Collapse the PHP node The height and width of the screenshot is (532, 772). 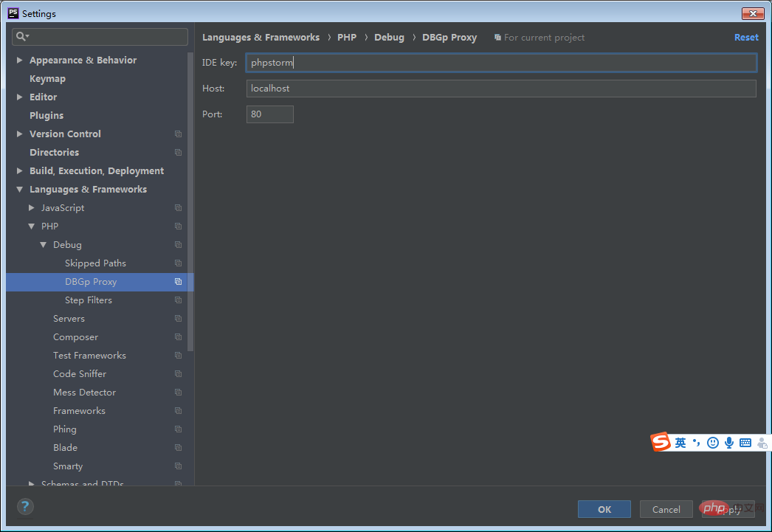coord(32,227)
